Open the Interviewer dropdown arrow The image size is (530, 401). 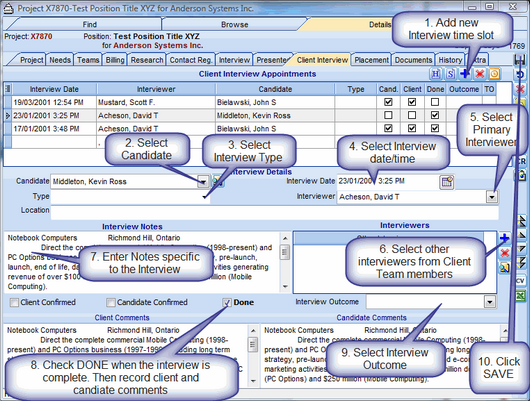pos(492,196)
